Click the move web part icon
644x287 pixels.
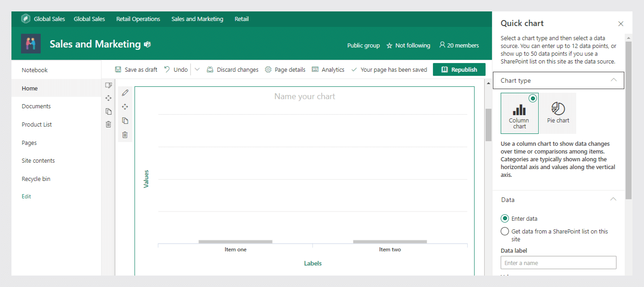125,106
